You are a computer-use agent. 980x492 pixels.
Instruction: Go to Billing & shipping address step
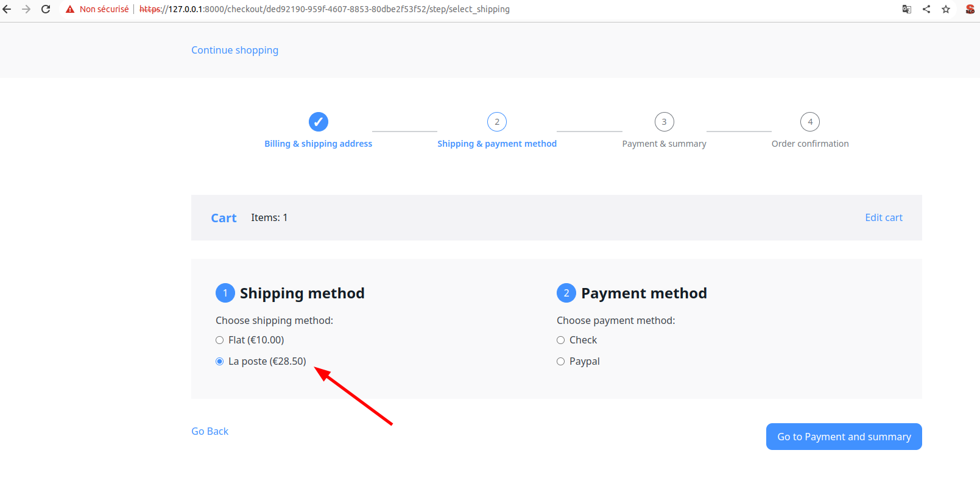(x=318, y=144)
